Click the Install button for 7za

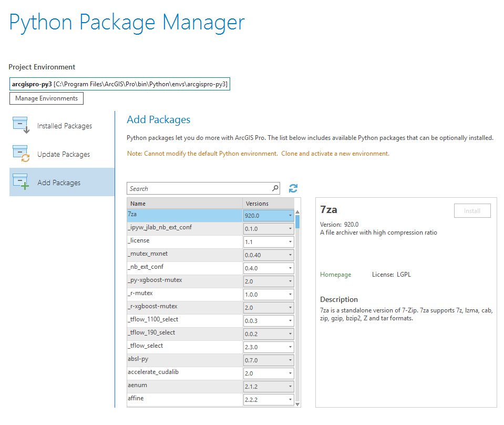tap(472, 211)
